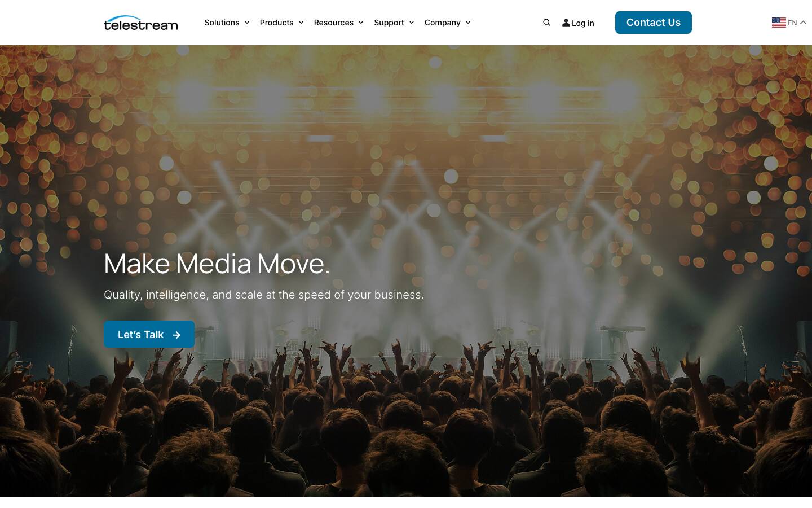Click the US flag language icon
Viewport: 812px width, 508px height.
[779, 23]
